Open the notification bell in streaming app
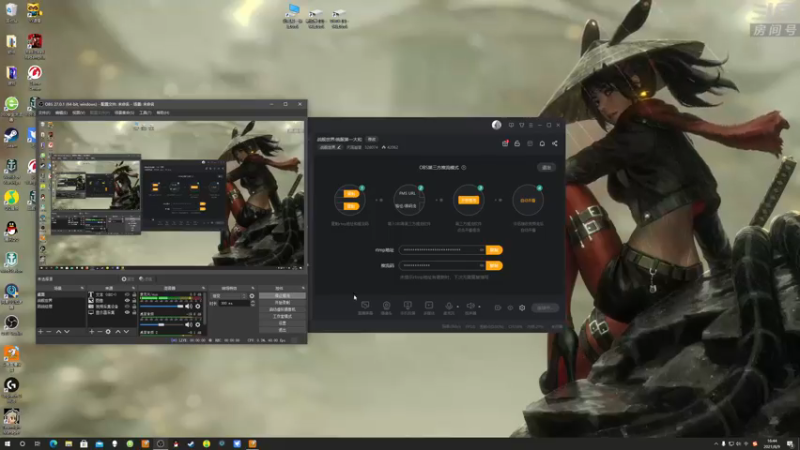Viewport: 800px width, 450px height. pos(542,144)
